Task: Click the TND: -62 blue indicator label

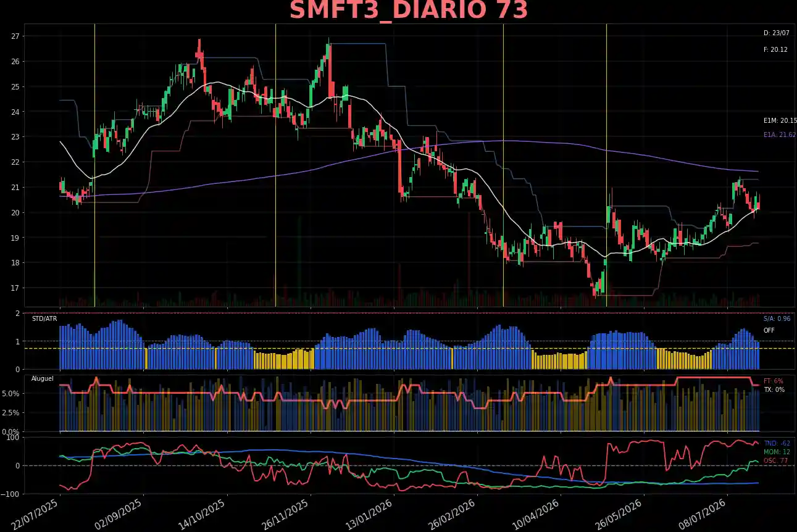Action: 777,443
